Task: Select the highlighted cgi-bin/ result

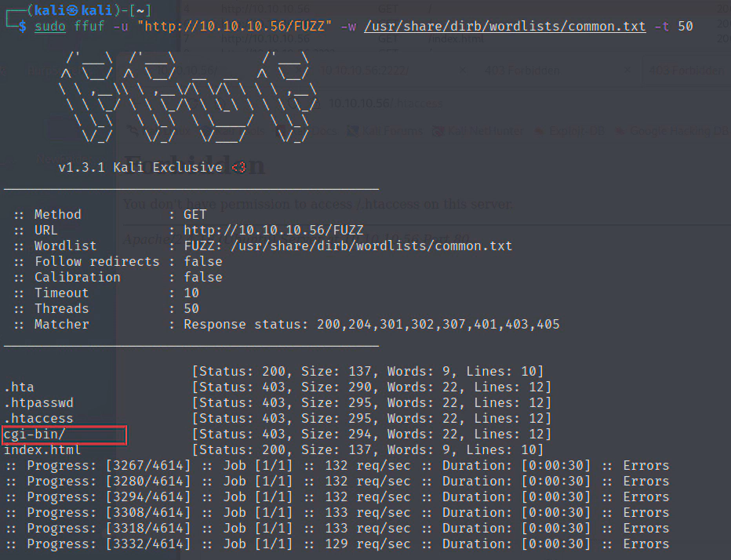Action: pyautogui.click(x=35, y=434)
